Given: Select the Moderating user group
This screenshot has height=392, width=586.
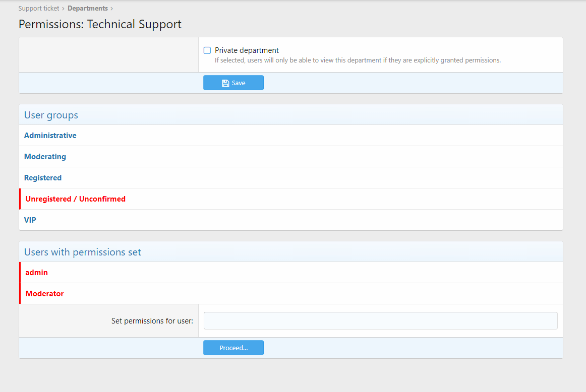Looking at the screenshot, I should tap(45, 157).
